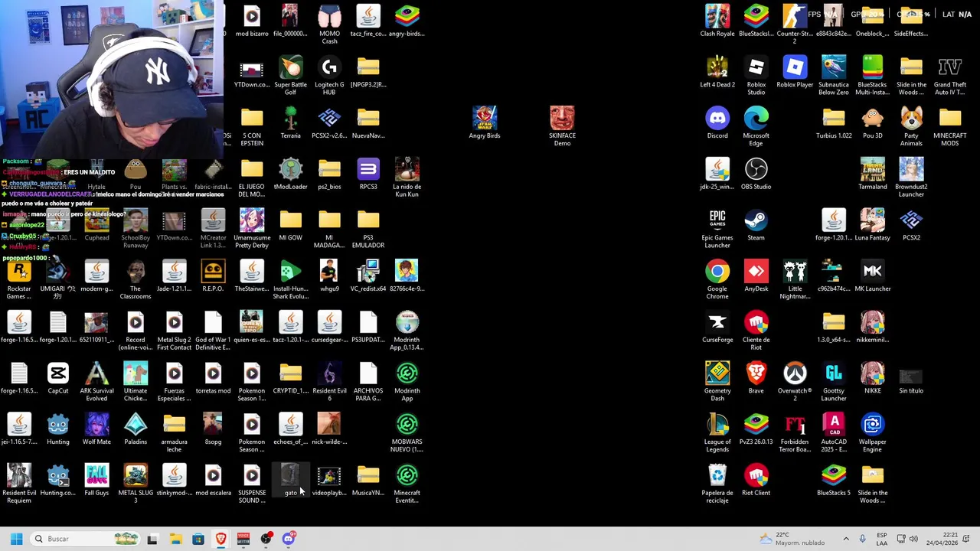This screenshot has height=551, width=980.
Task: Open the Pou 3D shortcut
Action: pyautogui.click(x=872, y=123)
